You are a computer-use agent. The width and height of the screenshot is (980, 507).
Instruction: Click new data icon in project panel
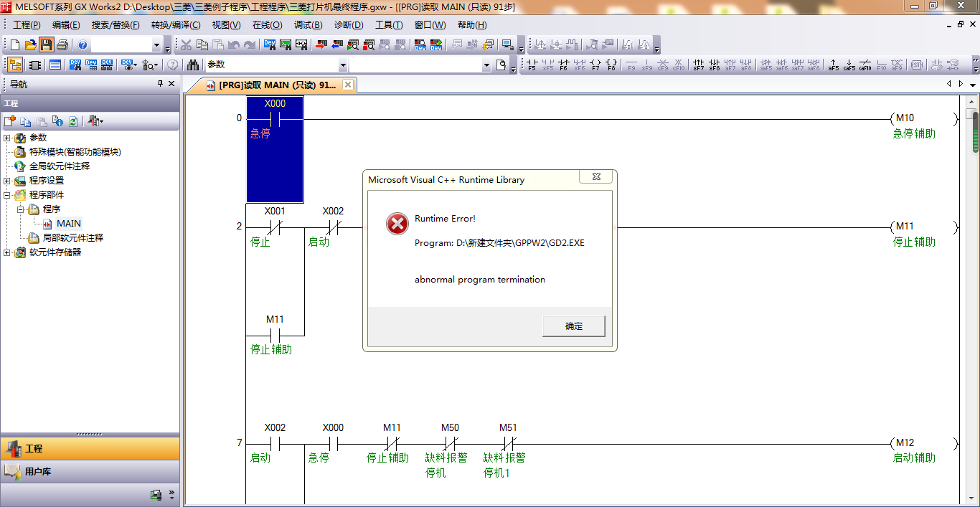pyautogui.click(x=10, y=121)
